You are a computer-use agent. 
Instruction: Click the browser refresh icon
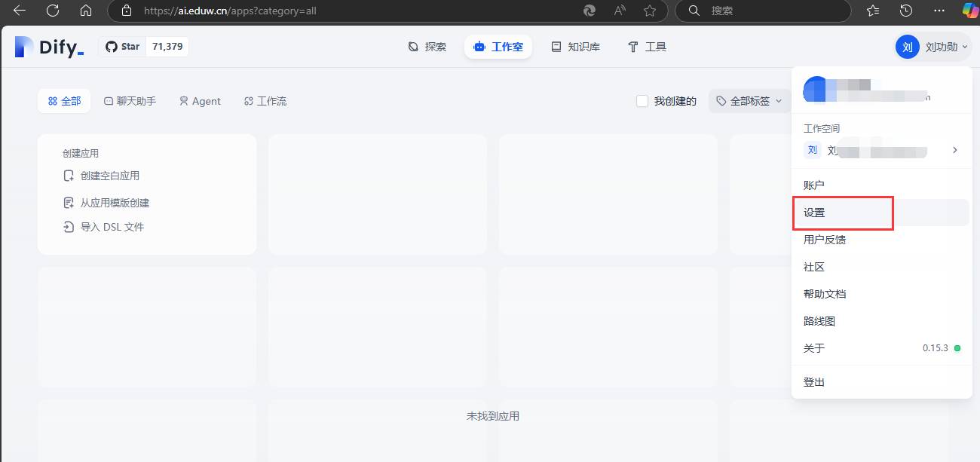pos(53,11)
